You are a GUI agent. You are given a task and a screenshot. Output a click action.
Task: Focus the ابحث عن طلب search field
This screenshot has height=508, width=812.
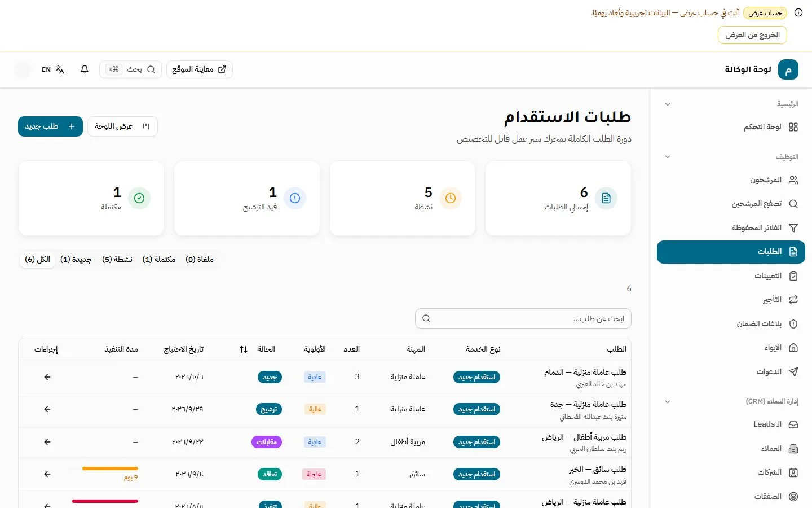(523, 318)
